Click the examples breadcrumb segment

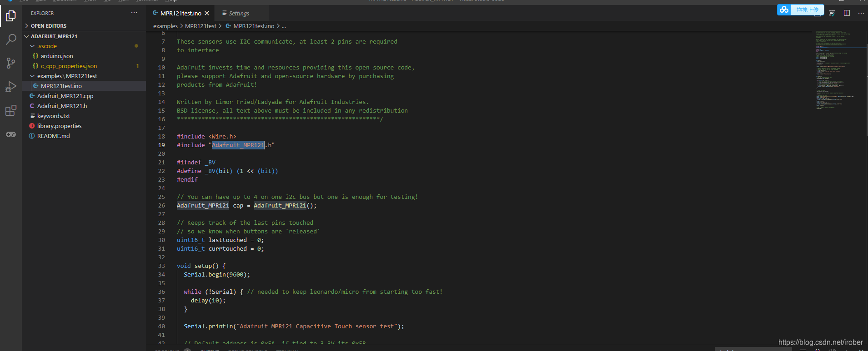click(x=166, y=26)
